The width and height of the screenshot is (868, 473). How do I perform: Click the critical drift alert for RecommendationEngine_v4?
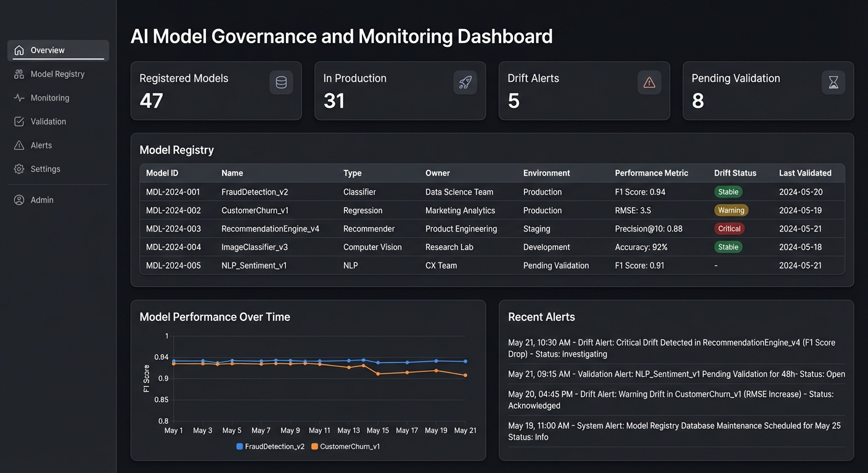pyautogui.click(x=671, y=348)
